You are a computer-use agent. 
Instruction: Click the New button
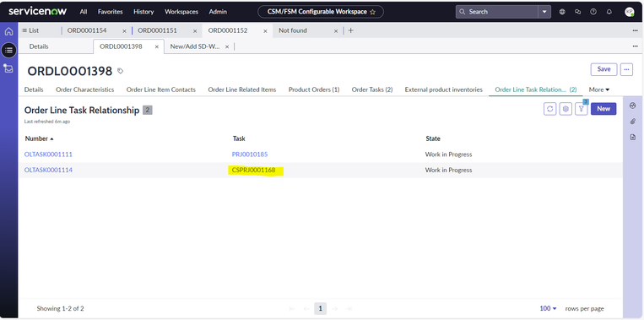click(603, 109)
